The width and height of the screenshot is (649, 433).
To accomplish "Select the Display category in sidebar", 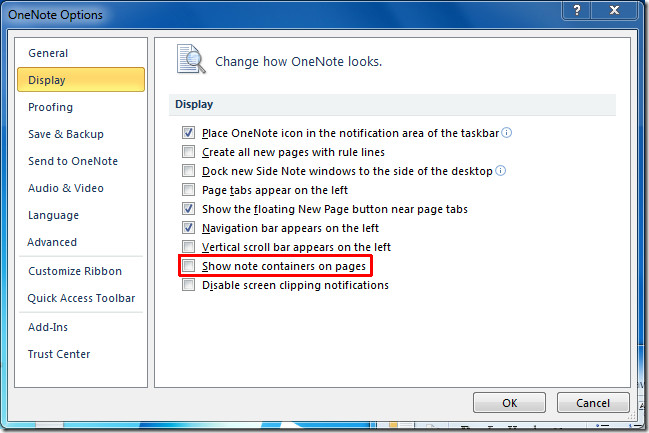I will click(x=81, y=79).
